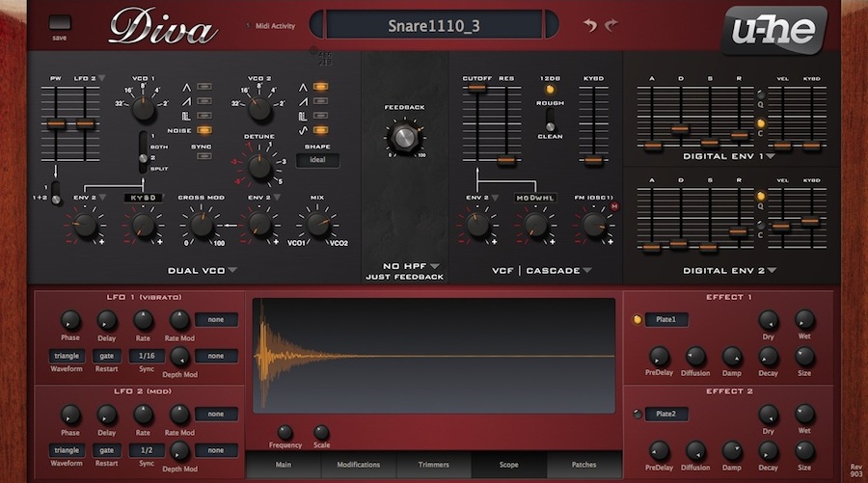Viewport: 868px width, 483px height.
Task: Enable Effect 2 power LED
Action: pyautogui.click(x=637, y=414)
